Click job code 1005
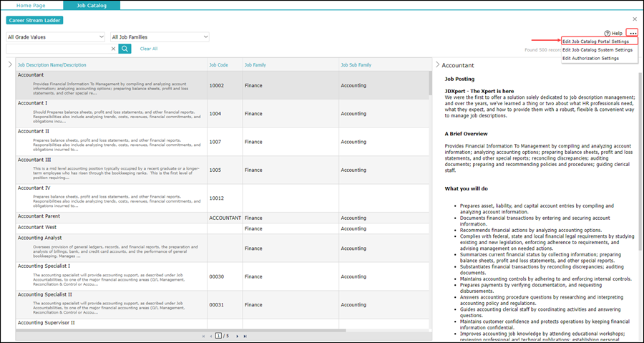Image resolution: width=644 pixels, height=343 pixels. pyautogui.click(x=215, y=170)
